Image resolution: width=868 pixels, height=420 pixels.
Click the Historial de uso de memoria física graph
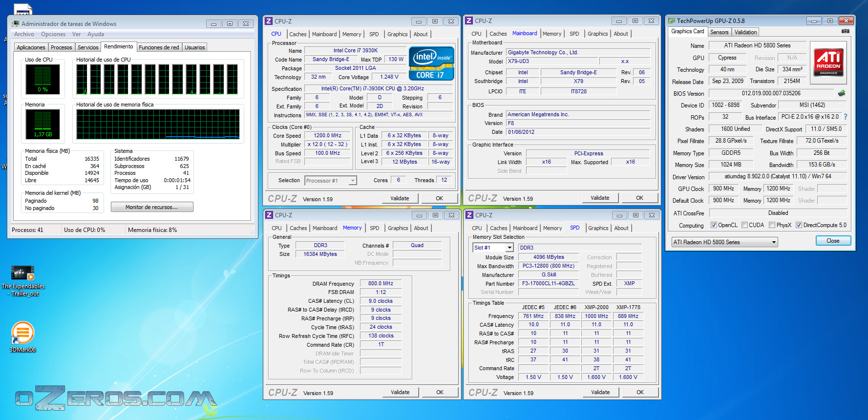158,124
